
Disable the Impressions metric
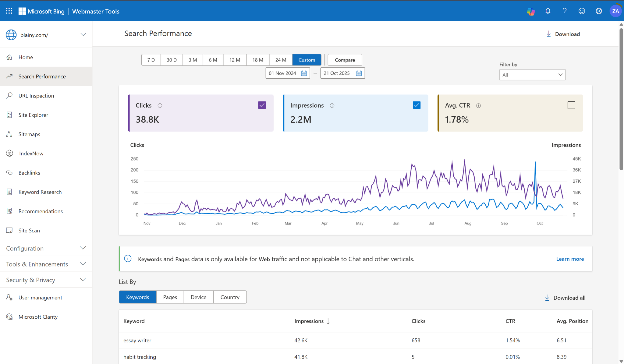point(417,105)
